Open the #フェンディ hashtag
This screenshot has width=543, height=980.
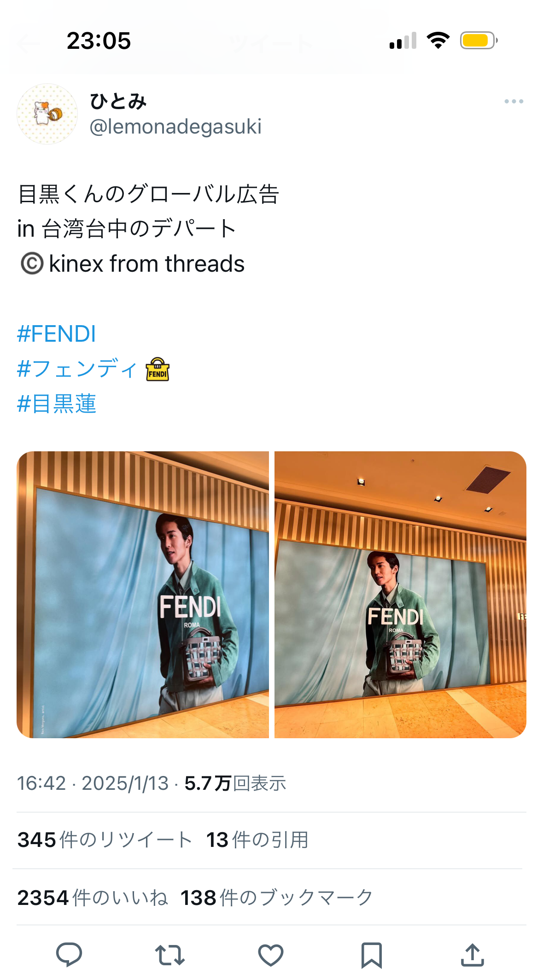point(77,368)
